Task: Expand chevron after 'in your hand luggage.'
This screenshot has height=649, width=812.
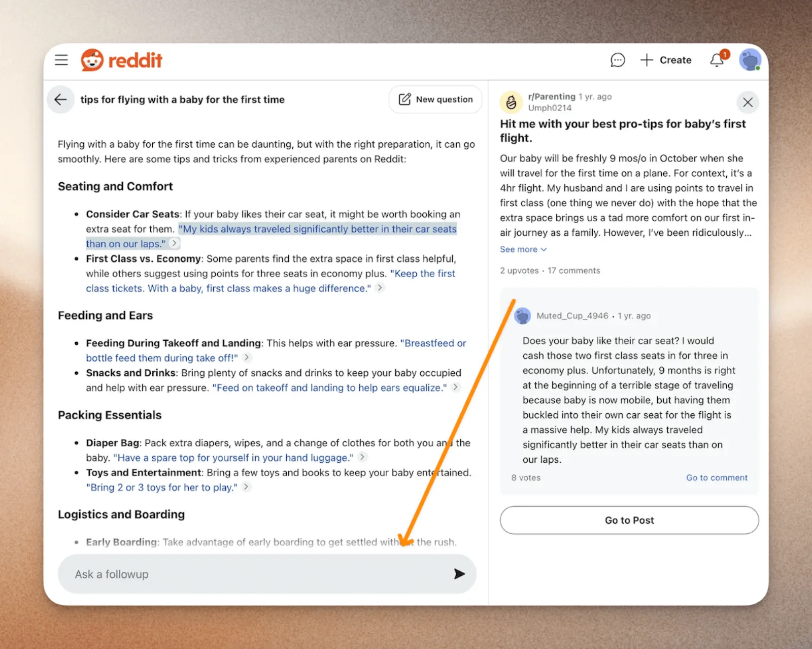Action: (362, 457)
